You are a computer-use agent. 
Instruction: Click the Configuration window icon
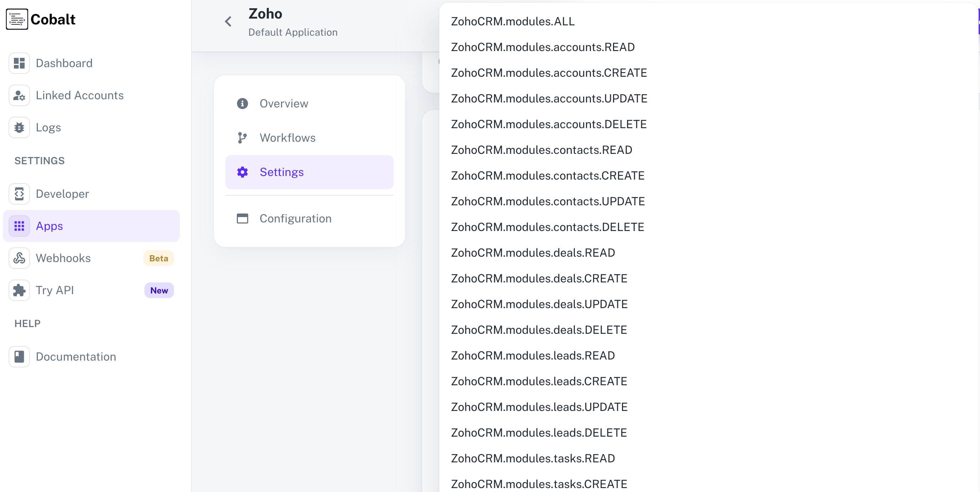tap(243, 218)
